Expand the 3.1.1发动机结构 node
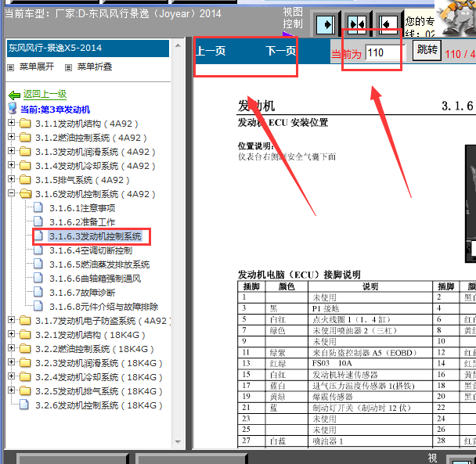The image size is (476, 464). [x=11, y=123]
